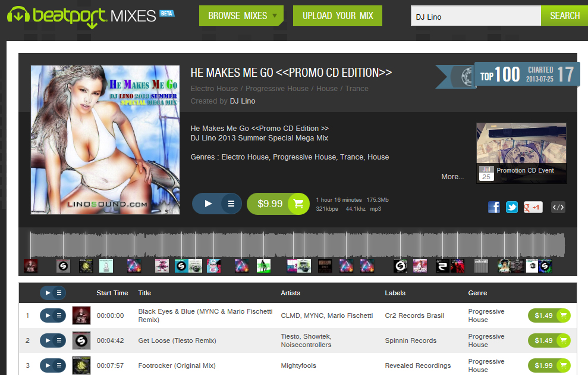Click the Labels column header
Image resolution: width=588 pixels, height=375 pixels.
[x=395, y=293]
